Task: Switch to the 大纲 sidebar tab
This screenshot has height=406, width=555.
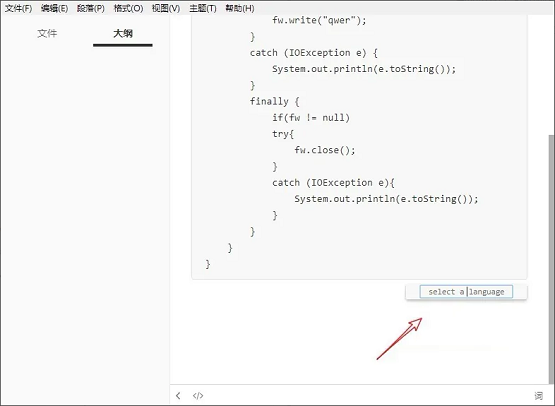Action: (123, 34)
